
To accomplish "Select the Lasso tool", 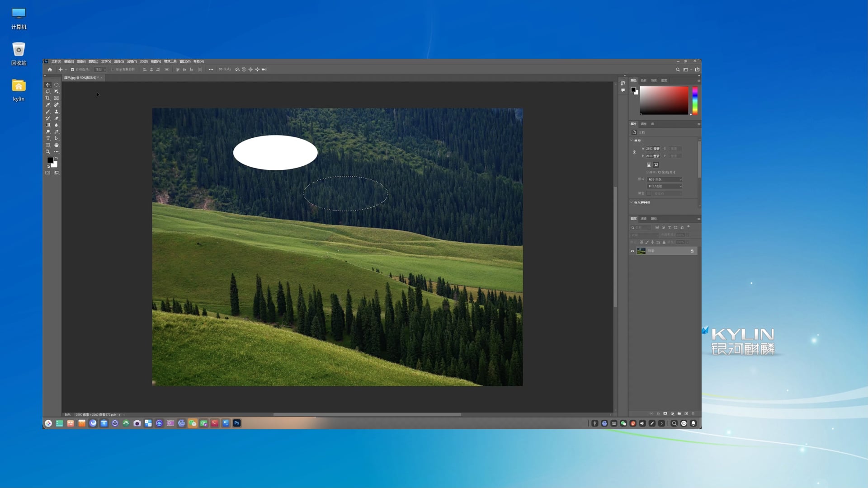I will (x=48, y=91).
